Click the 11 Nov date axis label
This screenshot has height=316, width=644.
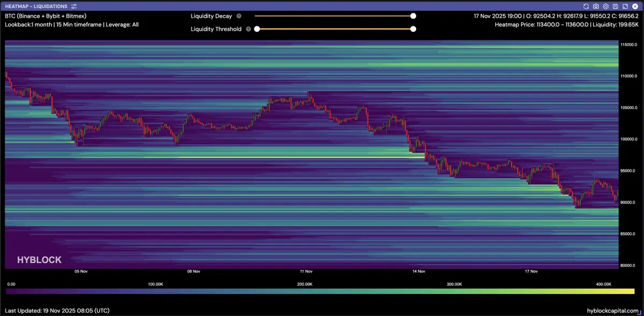(306, 271)
